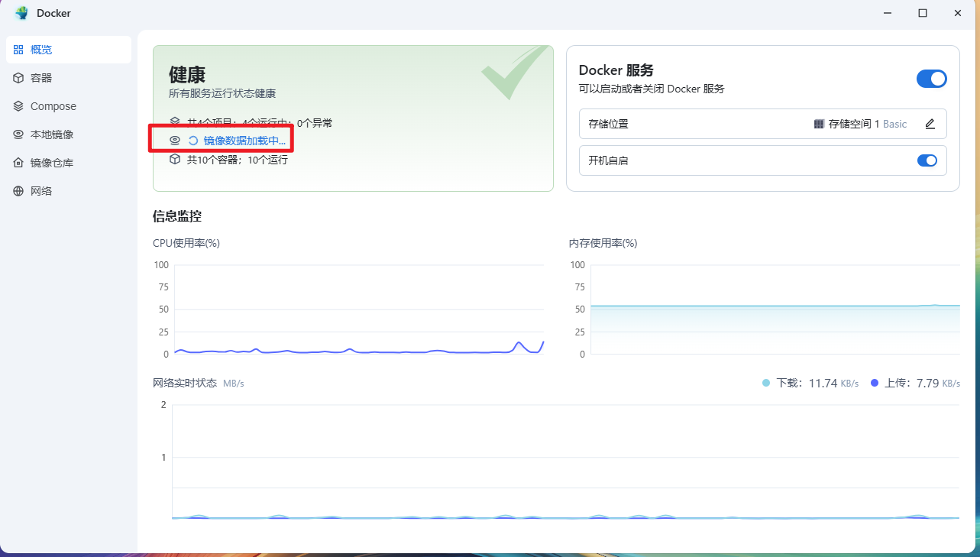
Task: Click the storage volume icon beside 存储空间 1
Action: 819,124
